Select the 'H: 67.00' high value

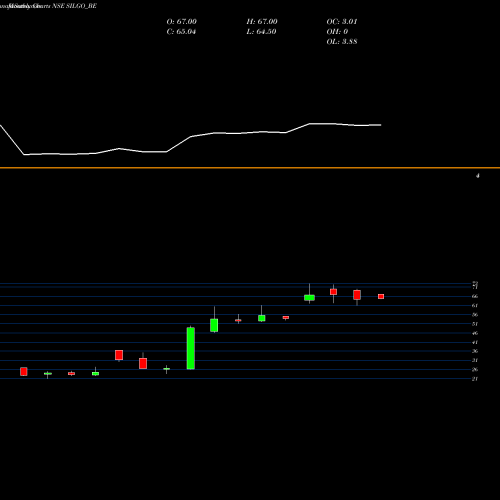(262, 22)
